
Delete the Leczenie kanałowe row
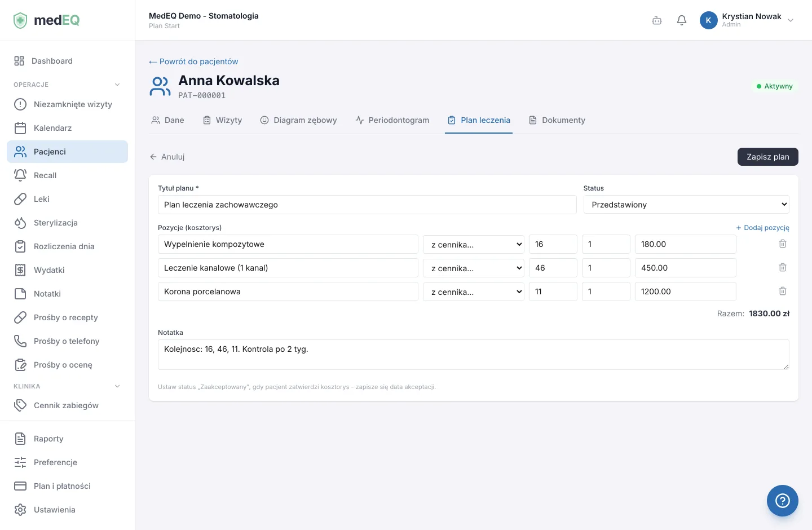coord(783,268)
